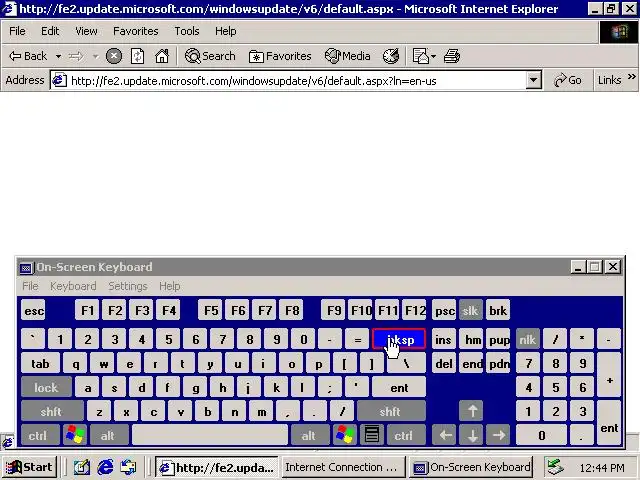Screen dimensions: 640x480
Task: Click the numpad plus key
Action: pyautogui.click(x=609, y=375)
